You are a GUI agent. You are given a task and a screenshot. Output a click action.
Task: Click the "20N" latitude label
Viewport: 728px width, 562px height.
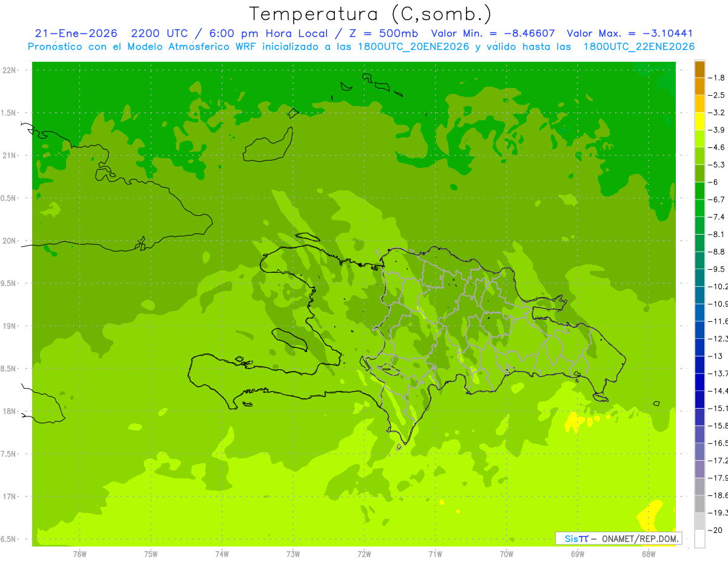(x=8, y=241)
